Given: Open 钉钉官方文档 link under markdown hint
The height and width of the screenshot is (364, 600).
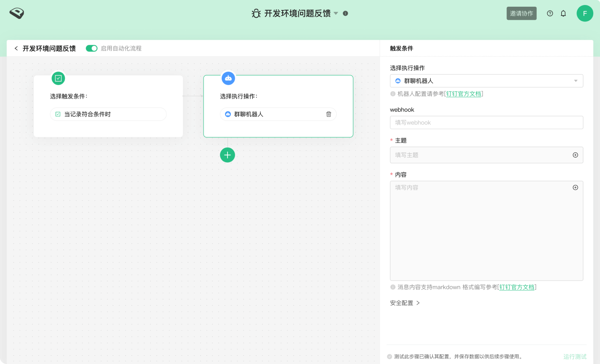Looking at the screenshot, I should tap(517, 287).
